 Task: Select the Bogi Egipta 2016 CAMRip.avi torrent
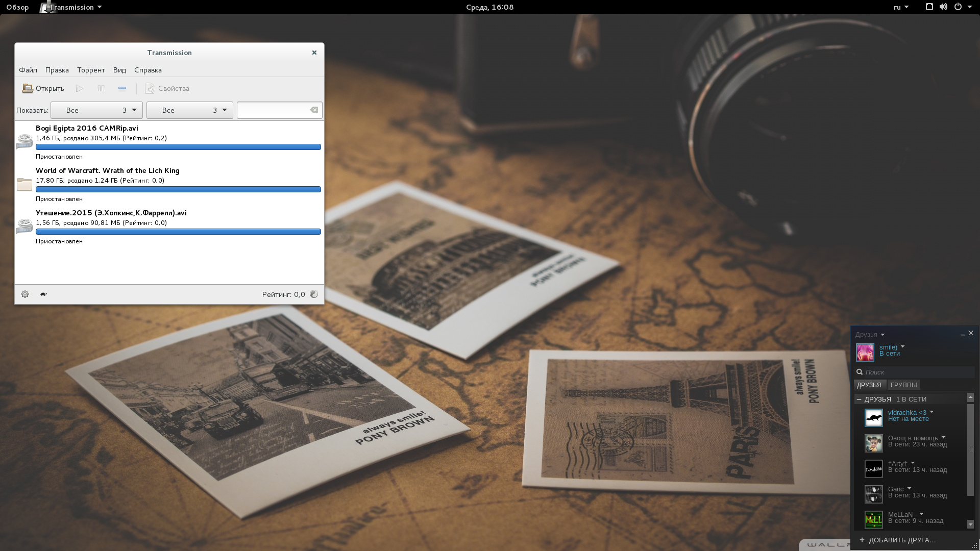(169, 142)
